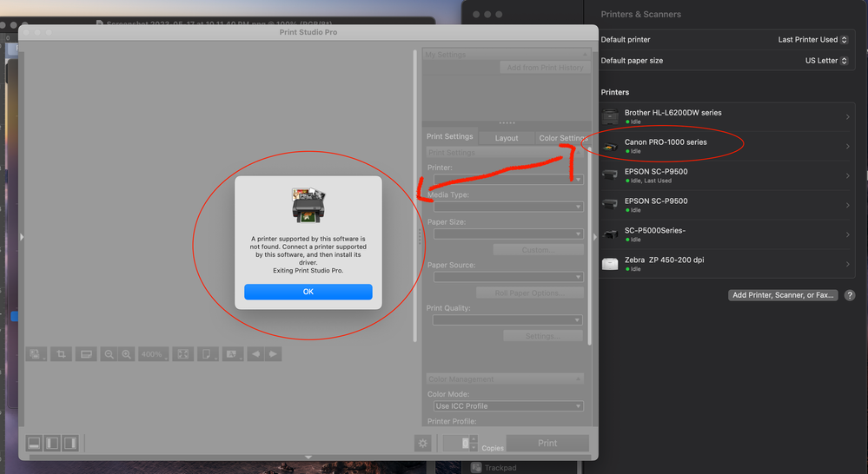Click the image/print layout toolbar icon with dropdown
This screenshot has width=868, height=474.
point(36,354)
